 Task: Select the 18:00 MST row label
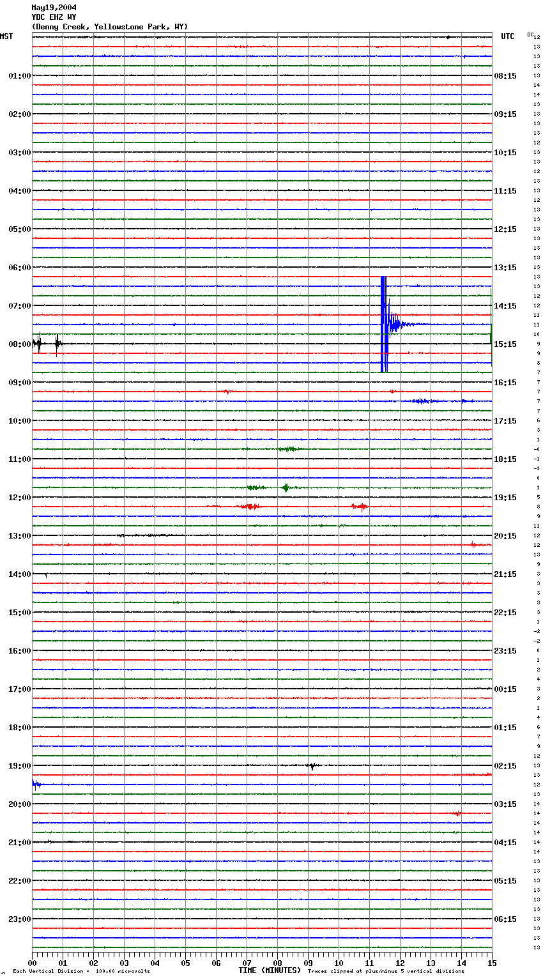point(20,728)
